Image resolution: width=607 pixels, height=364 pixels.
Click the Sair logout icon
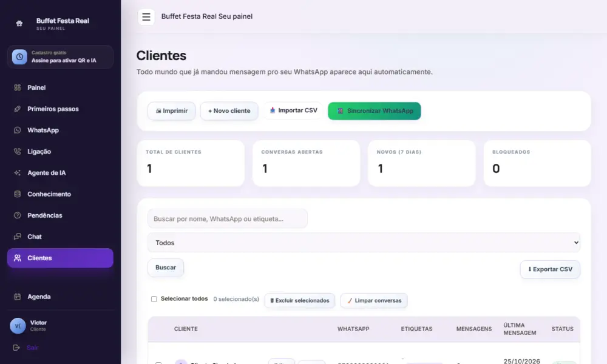[x=16, y=348]
